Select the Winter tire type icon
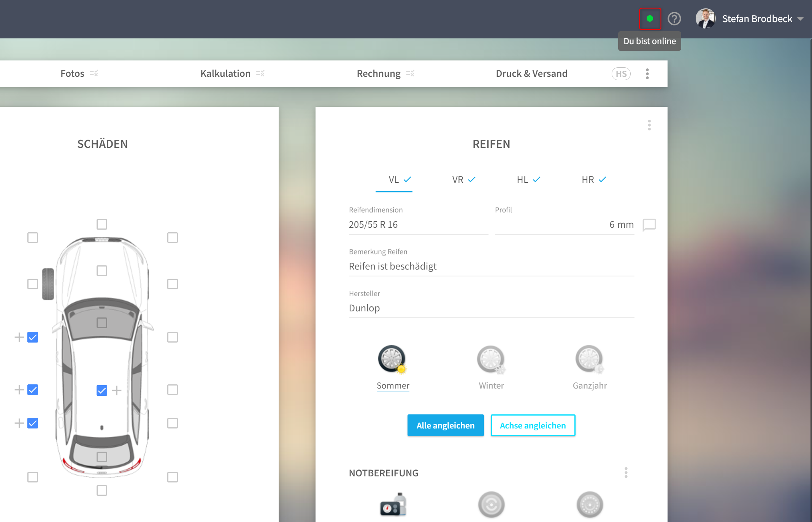Screen dimensions: 812x522 (491, 359)
